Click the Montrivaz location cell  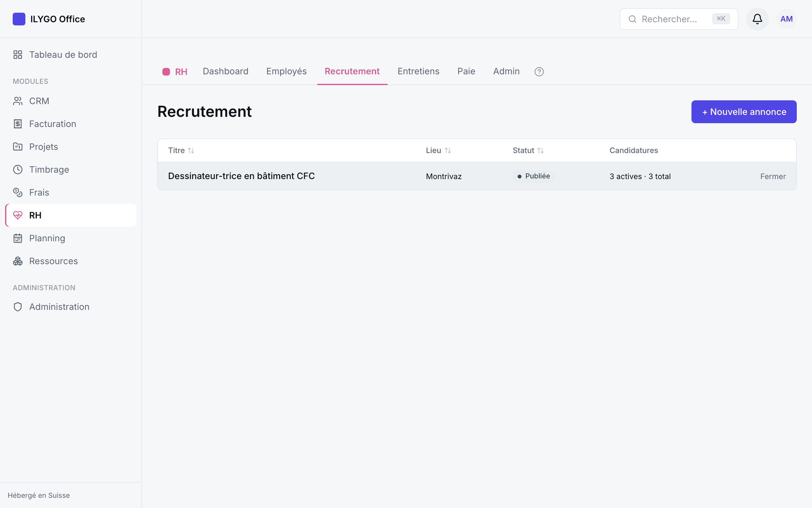[x=443, y=177]
